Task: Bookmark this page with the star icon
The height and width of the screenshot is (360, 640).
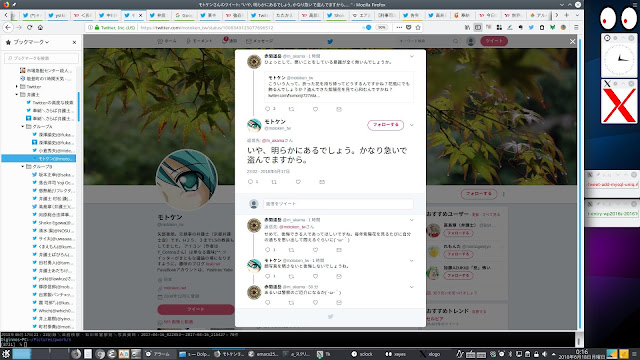Action: tap(418, 27)
